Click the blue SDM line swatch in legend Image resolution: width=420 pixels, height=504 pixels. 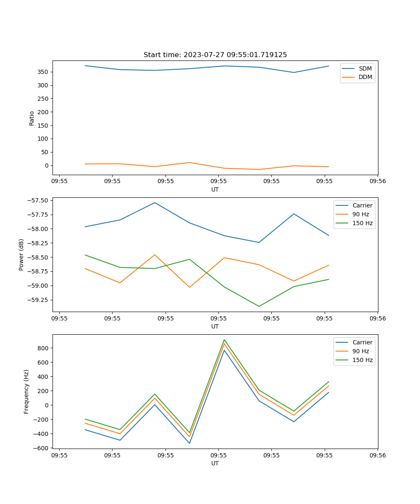click(x=349, y=68)
